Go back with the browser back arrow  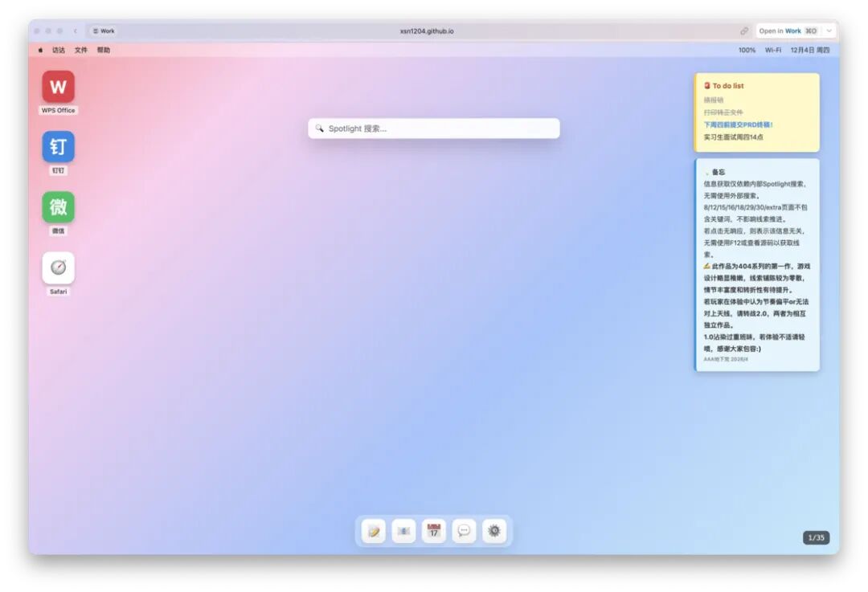tap(76, 31)
